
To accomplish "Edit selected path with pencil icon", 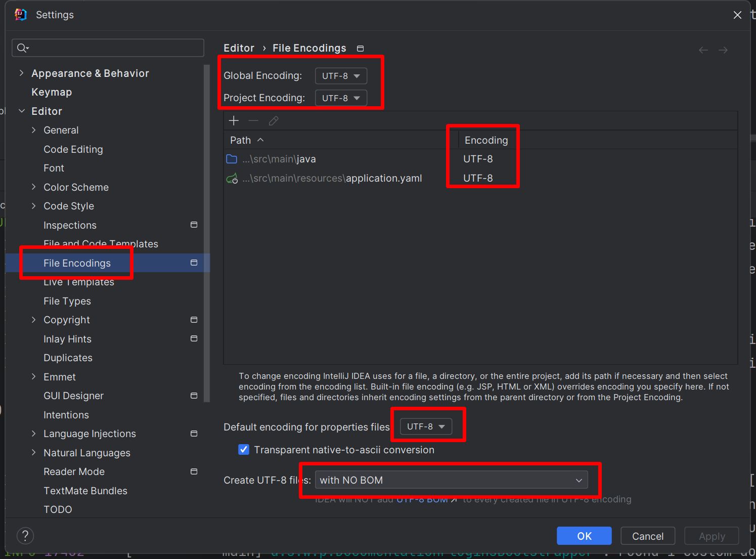I will (x=274, y=120).
